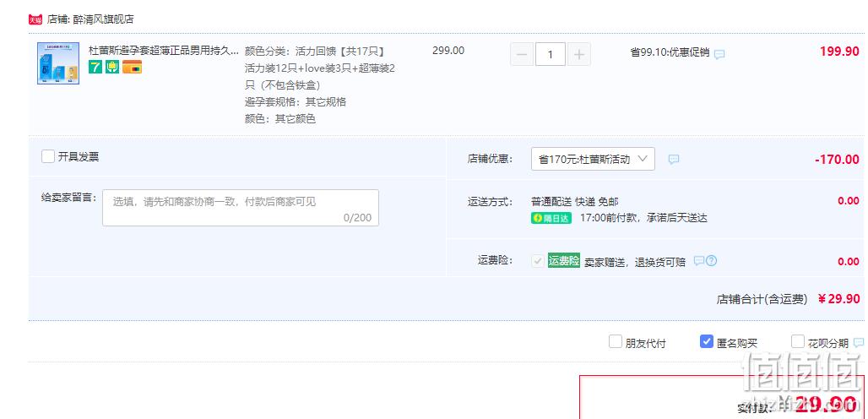Open the 省170元:杜蕾斯活动 discount dropdown

[x=593, y=159]
